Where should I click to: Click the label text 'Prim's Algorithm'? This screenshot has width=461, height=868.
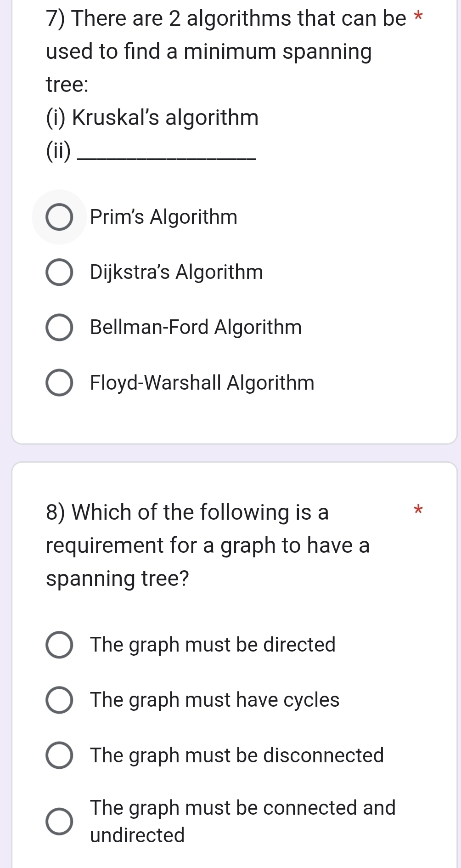pyautogui.click(x=163, y=217)
